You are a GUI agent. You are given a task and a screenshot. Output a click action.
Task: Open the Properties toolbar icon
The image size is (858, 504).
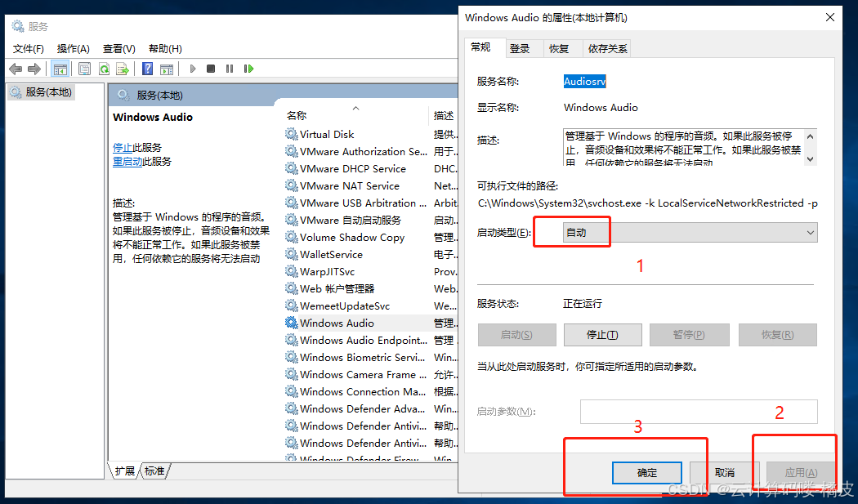pyautogui.click(x=84, y=69)
